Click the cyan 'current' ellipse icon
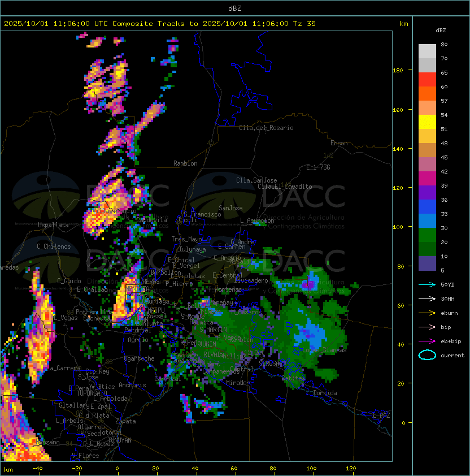The image size is (470, 476). (427, 355)
